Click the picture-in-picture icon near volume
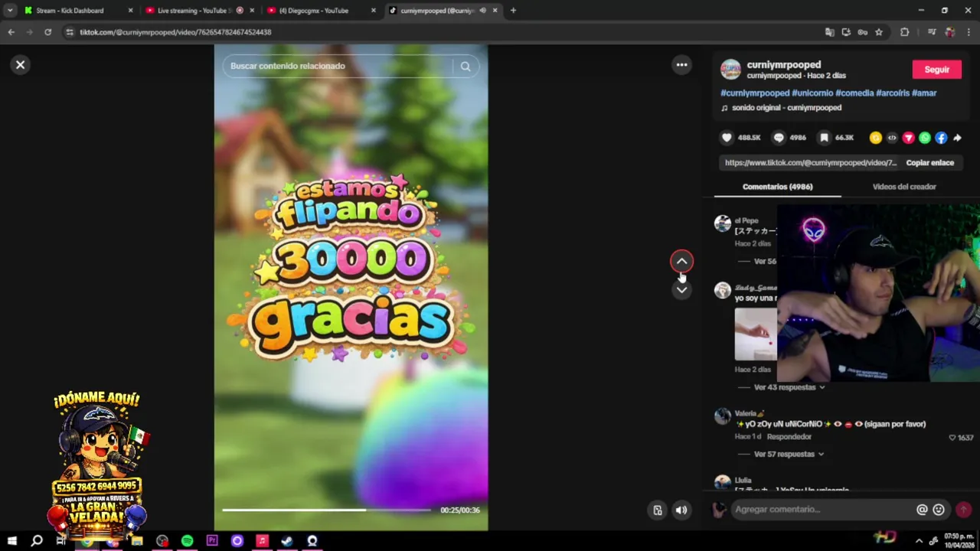 (x=657, y=510)
